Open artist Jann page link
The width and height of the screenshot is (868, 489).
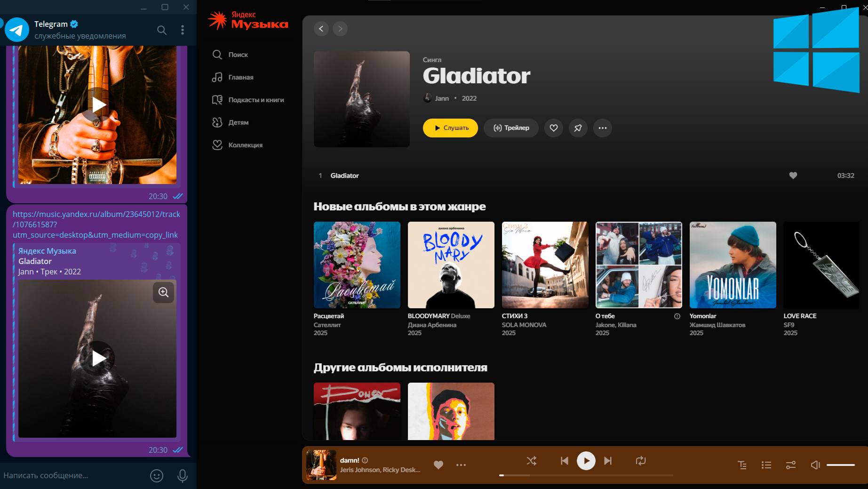(442, 98)
